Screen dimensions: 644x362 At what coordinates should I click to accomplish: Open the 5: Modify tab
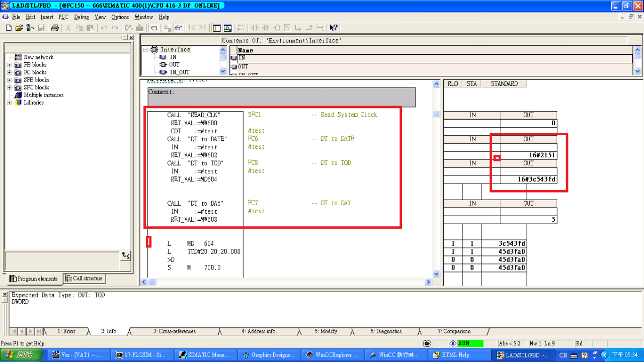coord(326,331)
